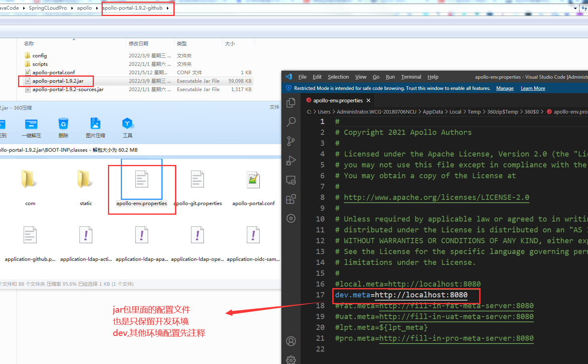The height and width of the screenshot is (364, 588).
Task: Select apollo-env.properties file icon
Action: pyautogui.click(x=141, y=179)
